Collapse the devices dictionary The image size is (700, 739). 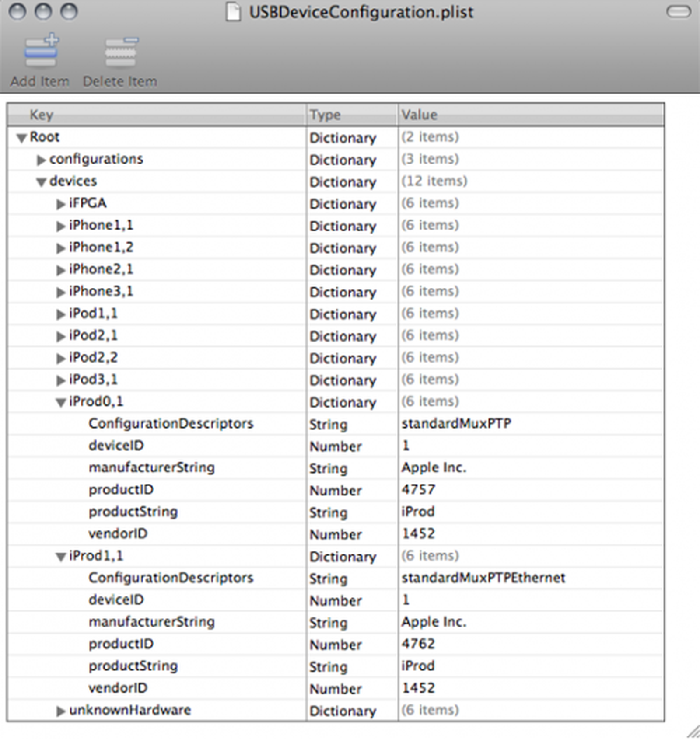pyautogui.click(x=41, y=182)
